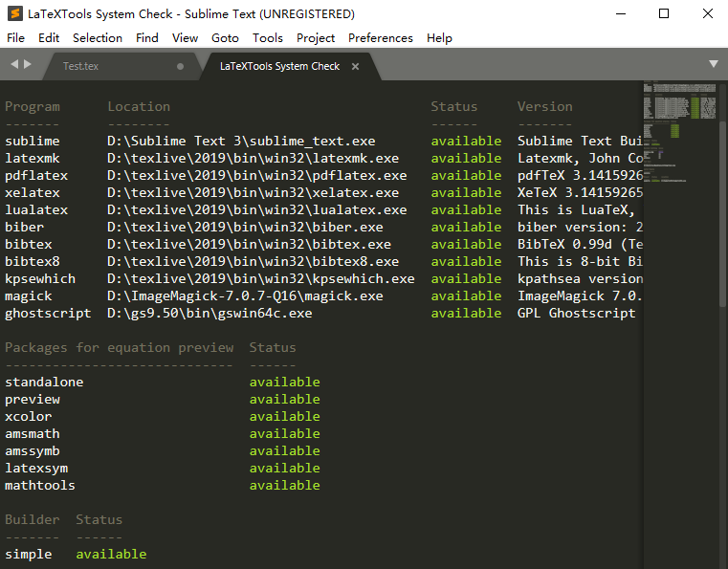Open the Goto menu
Screen dimensions: 728x569
tap(225, 38)
